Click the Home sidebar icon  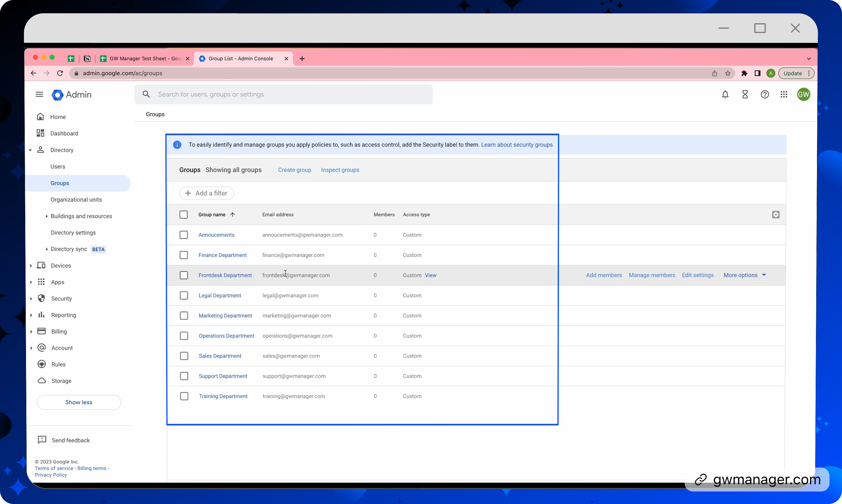click(x=40, y=117)
